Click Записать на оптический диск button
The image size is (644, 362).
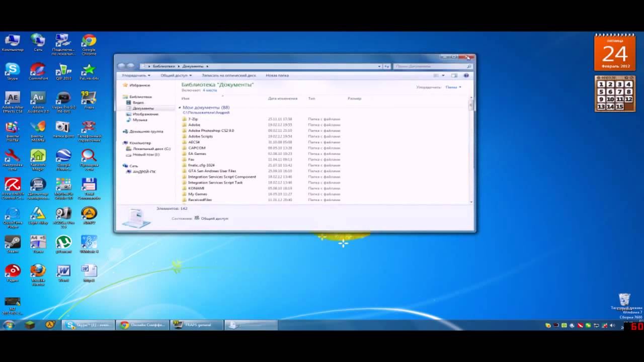229,75
